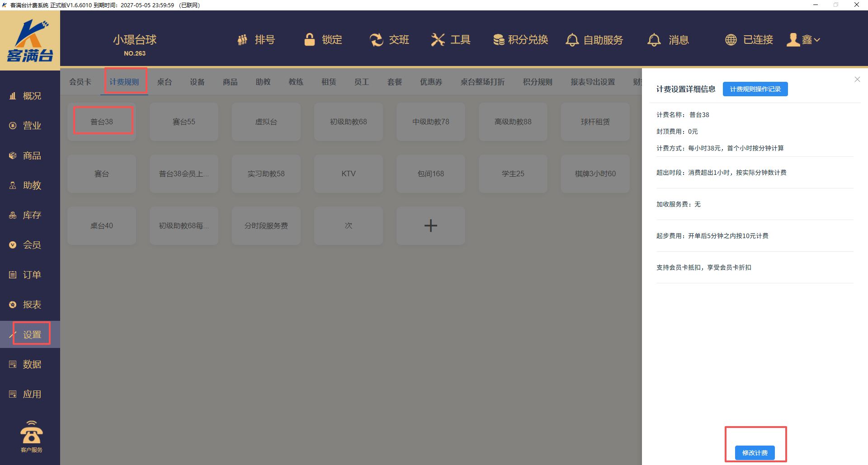Image resolution: width=868 pixels, height=465 pixels.
Task: Switch to the 会员卡 tab
Action: (80, 82)
